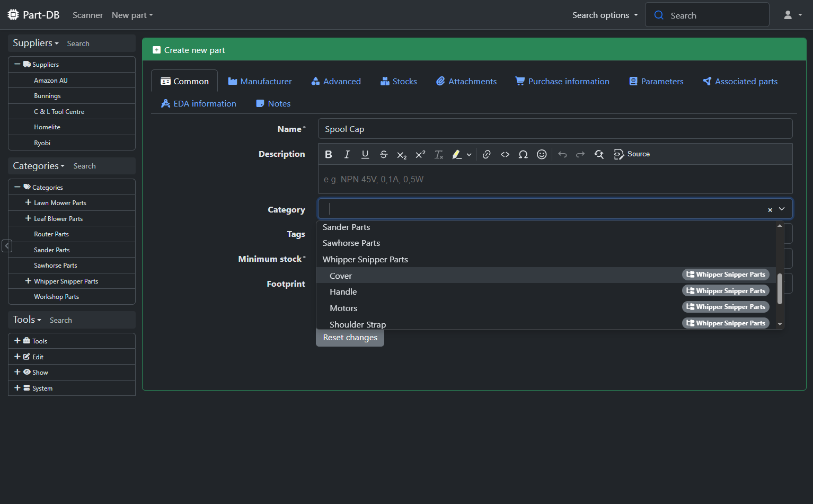Apply strikethrough formatting in description editor
Viewport: 813px width, 504px height.
tap(384, 154)
